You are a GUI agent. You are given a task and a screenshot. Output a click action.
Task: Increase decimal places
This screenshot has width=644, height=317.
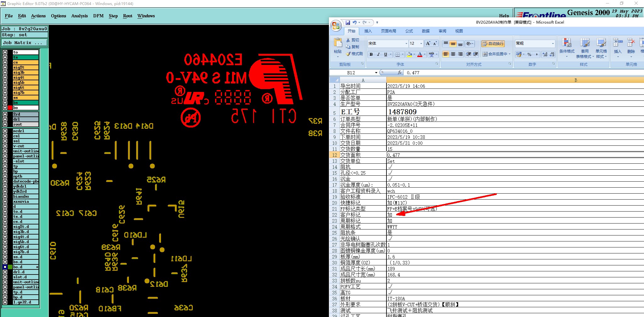(x=545, y=54)
